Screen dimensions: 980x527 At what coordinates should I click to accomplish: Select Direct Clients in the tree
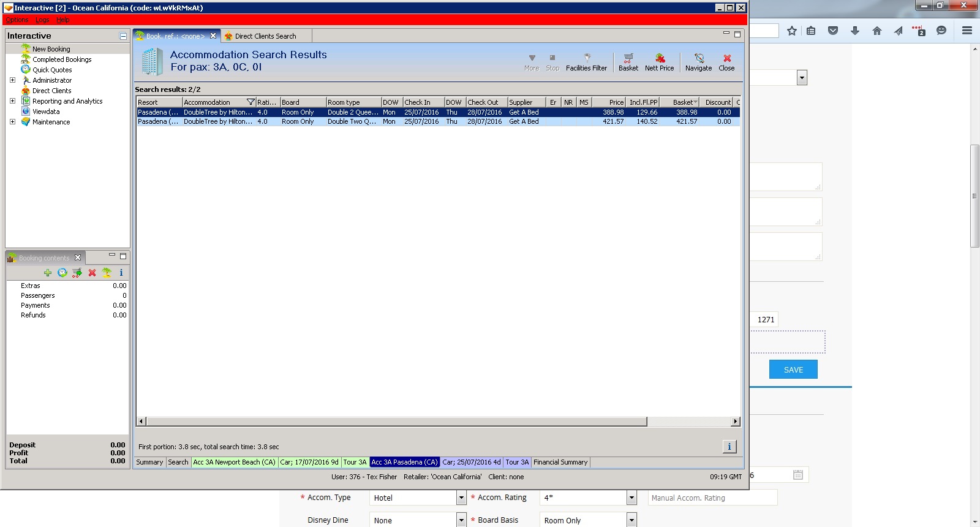click(x=52, y=91)
